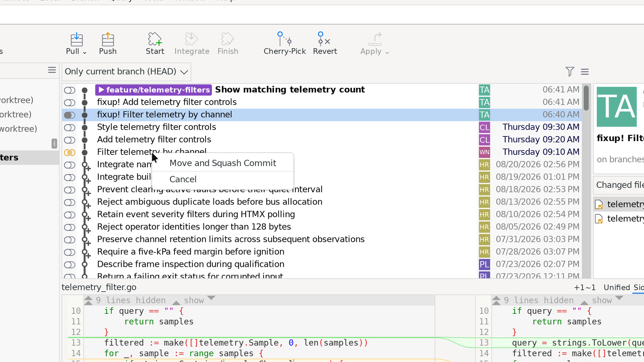The image size is (644, 362).
Task: Click the Cherry-Pick toolbar icon
Action: [x=284, y=39]
